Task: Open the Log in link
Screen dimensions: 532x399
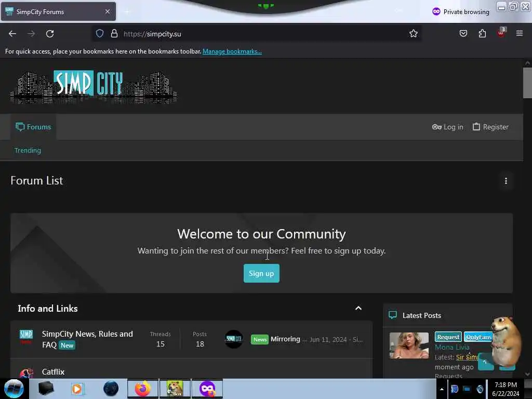Action: pyautogui.click(x=447, y=127)
